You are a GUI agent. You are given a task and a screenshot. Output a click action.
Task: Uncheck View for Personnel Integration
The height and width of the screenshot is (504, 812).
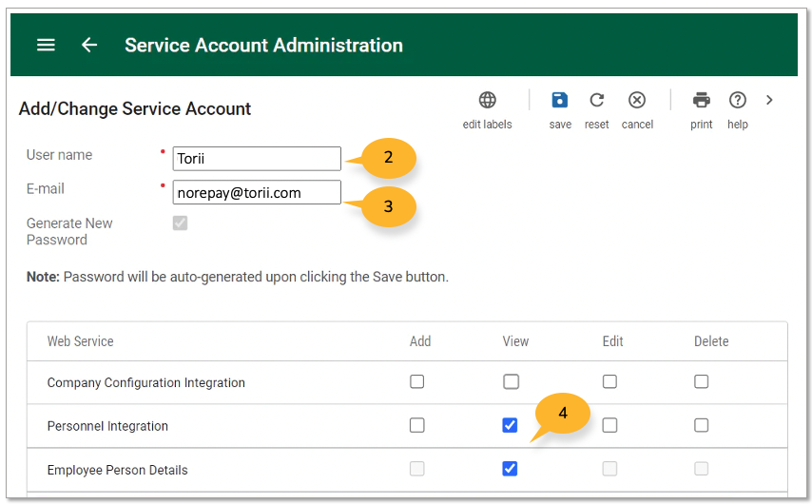pos(510,425)
